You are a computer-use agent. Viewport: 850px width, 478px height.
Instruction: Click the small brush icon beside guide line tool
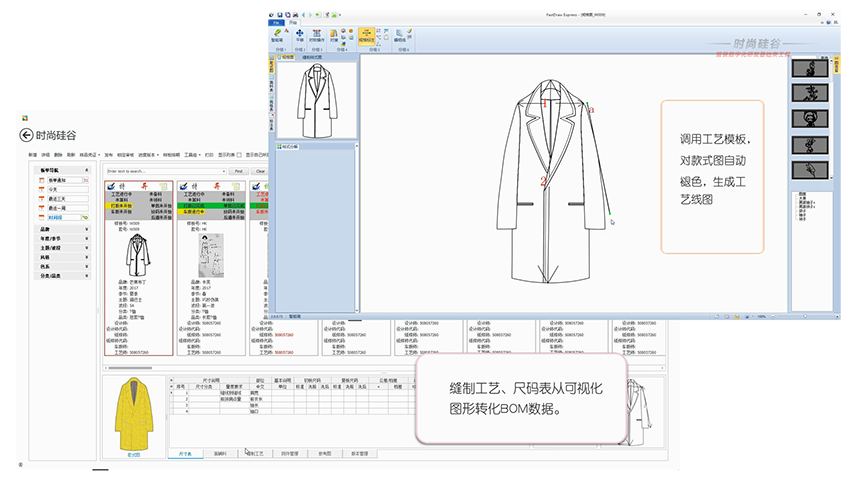(410, 31)
